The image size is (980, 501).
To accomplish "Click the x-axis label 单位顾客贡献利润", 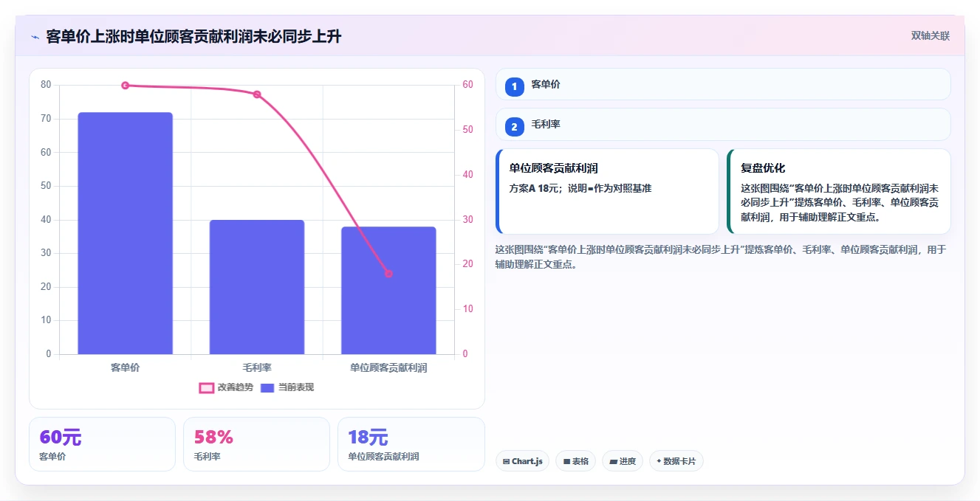I will coord(388,367).
